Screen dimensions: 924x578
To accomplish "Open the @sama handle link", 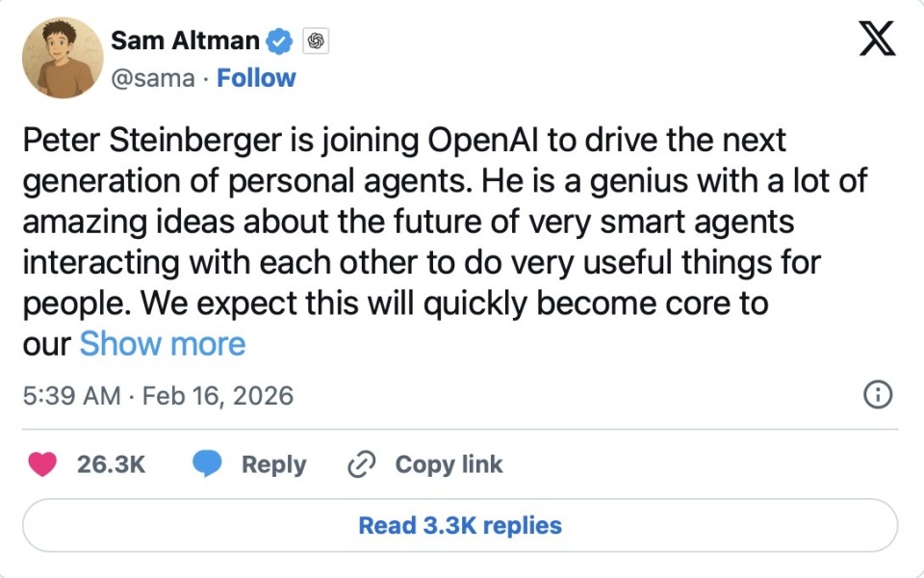I will pyautogui.click(x=153, y=78).
